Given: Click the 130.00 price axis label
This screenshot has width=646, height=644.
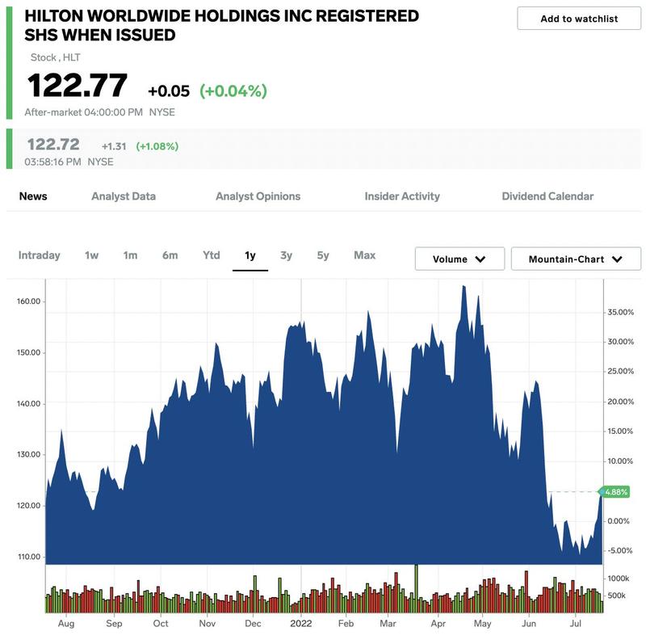Looking at the screenshot, I should click(29, 454).
